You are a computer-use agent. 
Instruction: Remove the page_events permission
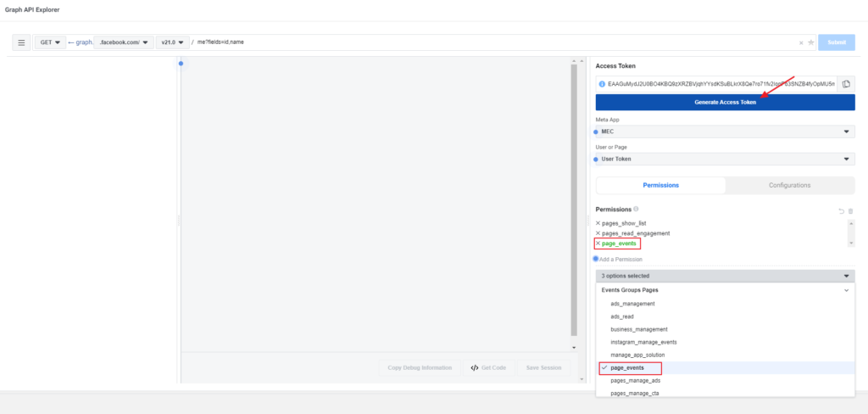click(598, 243)
